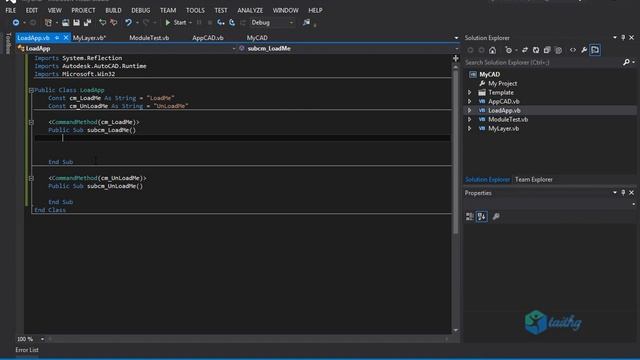Viewport: 640px width, 360px height.
Task: Click the Save toolbar icon
Action: coord(76,23)
